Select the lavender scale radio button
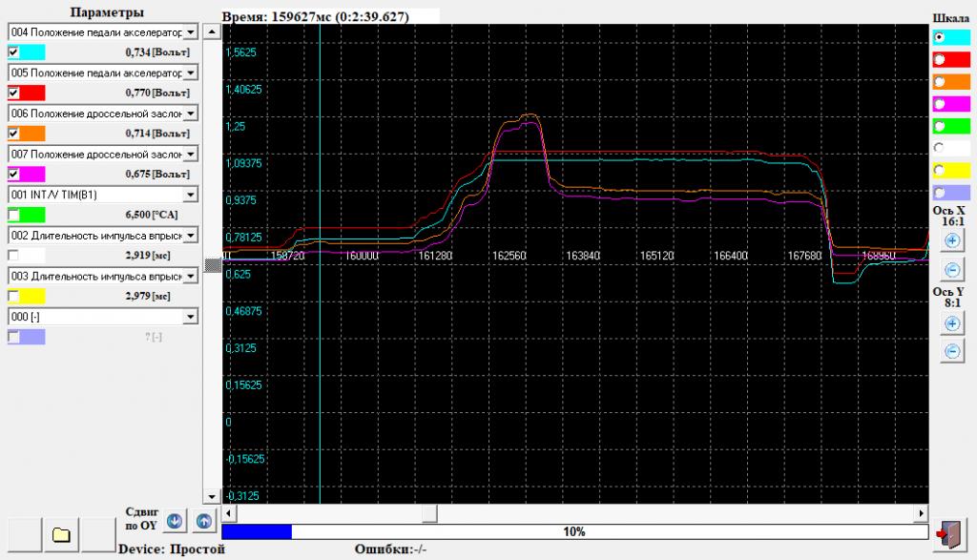 point(940,193)
